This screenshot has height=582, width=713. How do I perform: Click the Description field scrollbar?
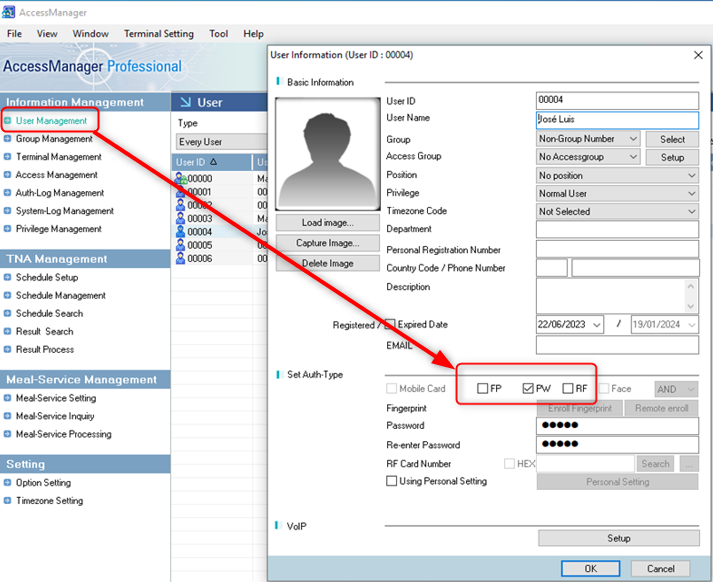pos(691,296)
